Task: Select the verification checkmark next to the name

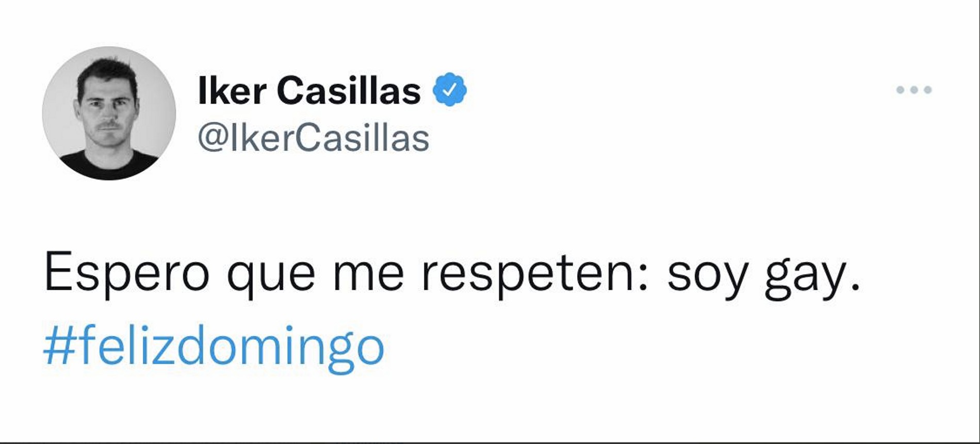Action: tap(449, 89)
